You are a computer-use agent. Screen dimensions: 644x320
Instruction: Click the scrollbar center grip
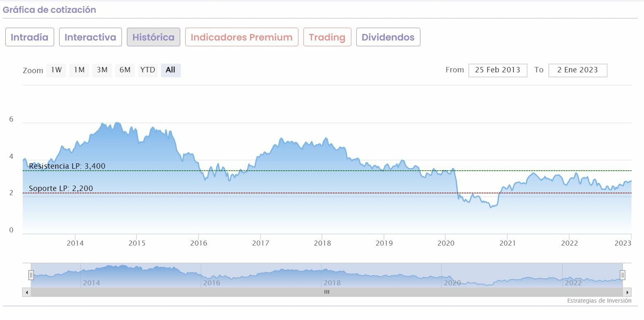327,292
